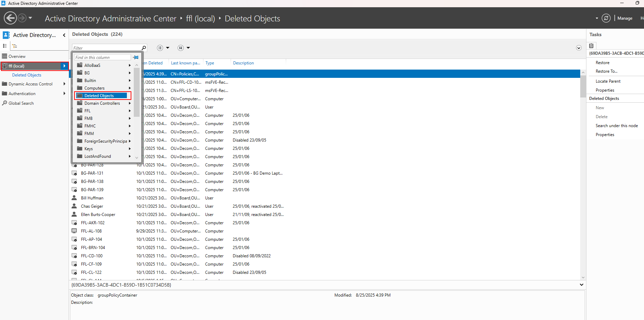This screenshot has height=320, width=644.
Task: Click Search under this node
Action: pos(616,126)
